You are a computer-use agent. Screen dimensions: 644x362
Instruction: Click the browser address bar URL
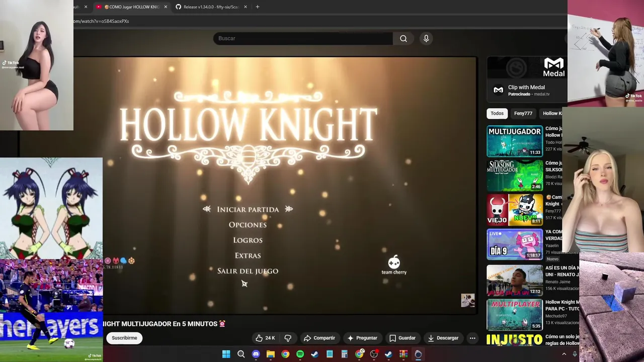[101, 21]
